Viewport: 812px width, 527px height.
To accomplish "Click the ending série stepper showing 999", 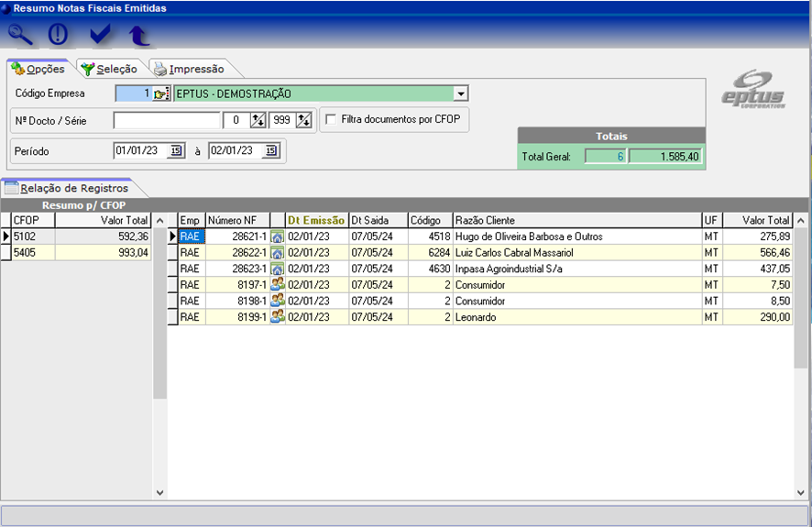I will tap(304, 120).
